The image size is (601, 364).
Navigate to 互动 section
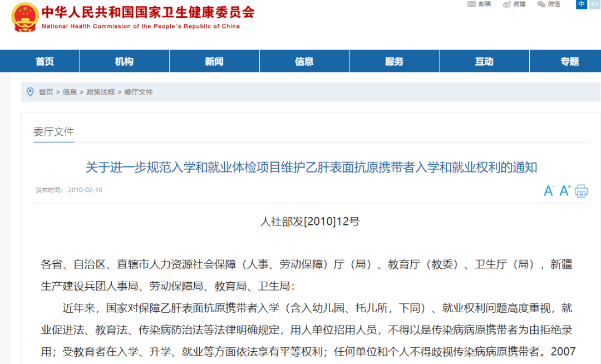(484, 61)
